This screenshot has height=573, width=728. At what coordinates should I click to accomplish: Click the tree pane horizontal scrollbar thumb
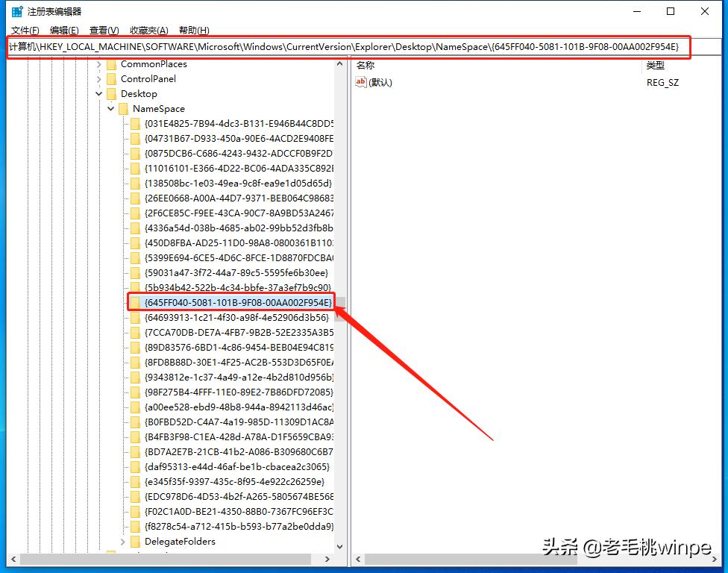(166, 559)
